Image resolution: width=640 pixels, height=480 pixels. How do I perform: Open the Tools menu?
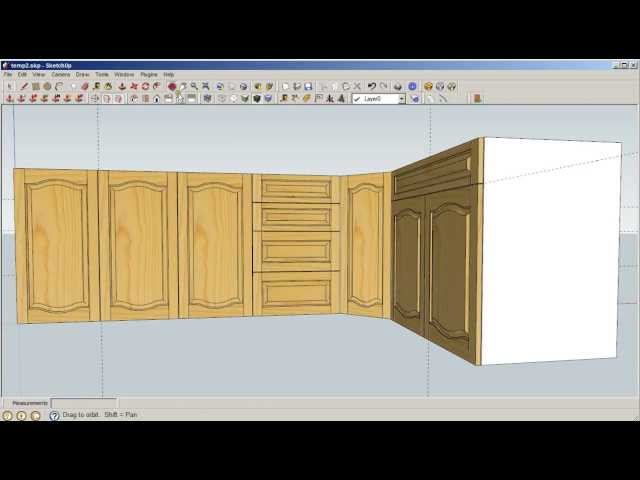point(102,75)
